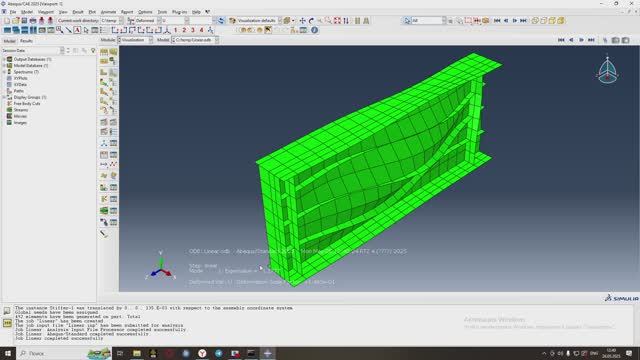640x360 pixels.
Task: Expand the Spectrums tree node
Action: (x=4, y=72)
